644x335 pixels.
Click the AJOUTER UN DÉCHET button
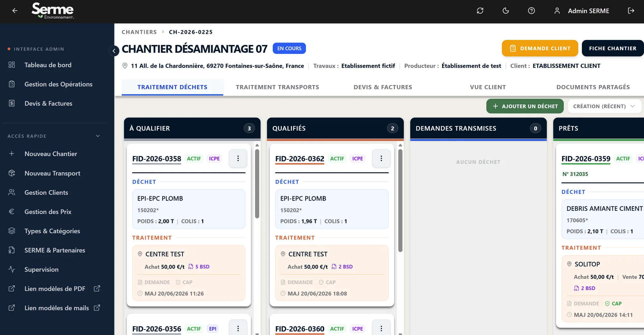click(x=525, y=106)
